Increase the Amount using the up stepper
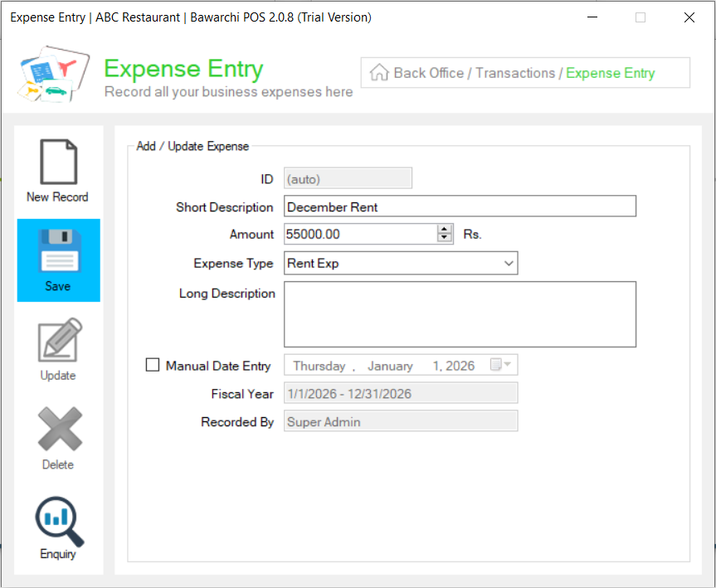716x588 pixels. click(444, 230)
